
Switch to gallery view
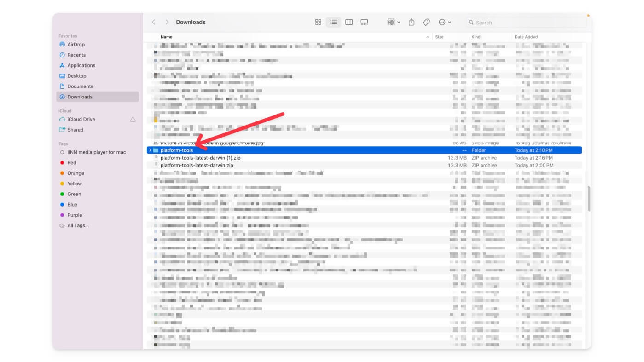(364, 22)
